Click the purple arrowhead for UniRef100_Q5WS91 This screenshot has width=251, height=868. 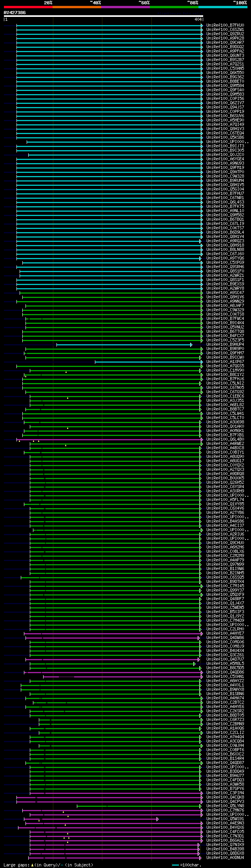(x=158, y=819)
